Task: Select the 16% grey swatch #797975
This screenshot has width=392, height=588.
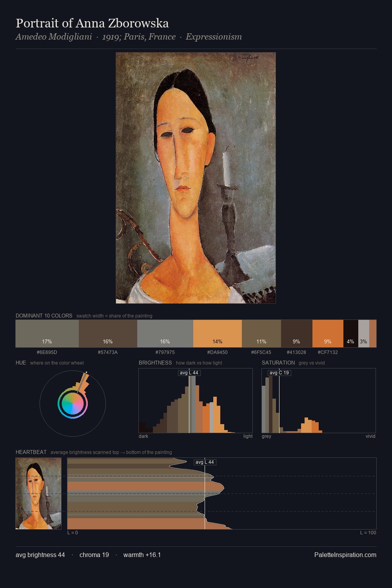Action: (x=165, y=334)
